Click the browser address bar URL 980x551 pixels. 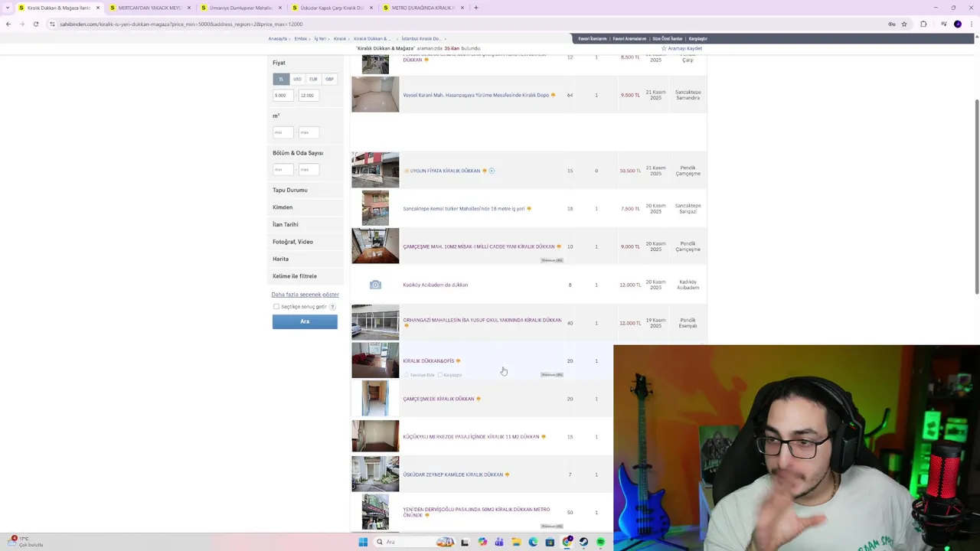click(181, 24)
